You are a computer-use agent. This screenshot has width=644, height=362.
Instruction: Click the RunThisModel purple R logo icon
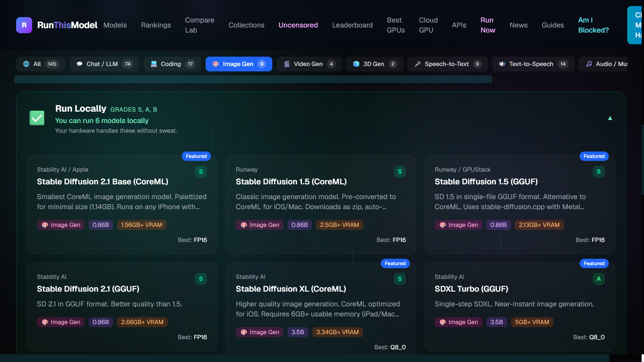24,25
